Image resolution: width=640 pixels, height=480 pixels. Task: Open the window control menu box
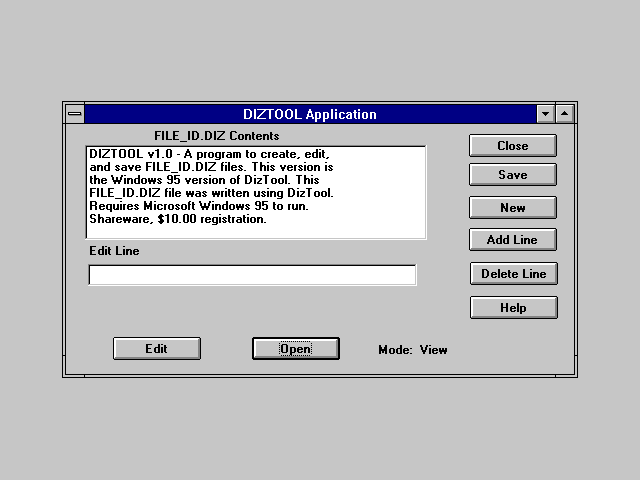click(75, 114)
